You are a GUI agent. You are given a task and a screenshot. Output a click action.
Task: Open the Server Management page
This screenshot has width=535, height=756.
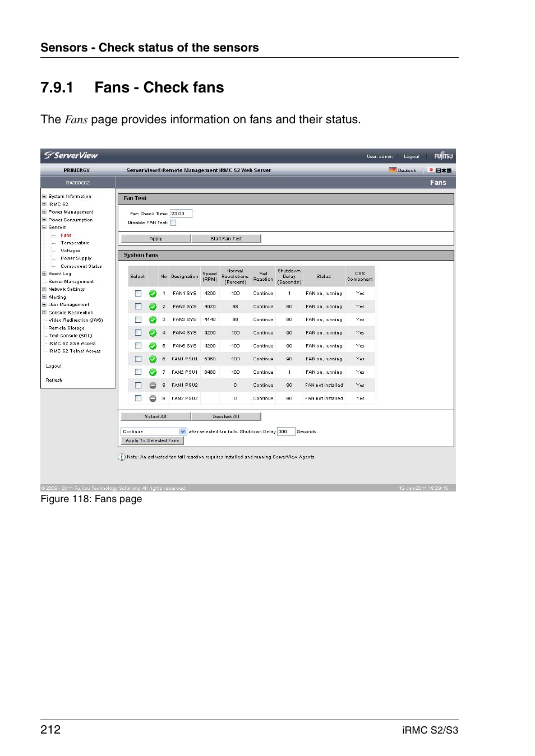(71, 282)
